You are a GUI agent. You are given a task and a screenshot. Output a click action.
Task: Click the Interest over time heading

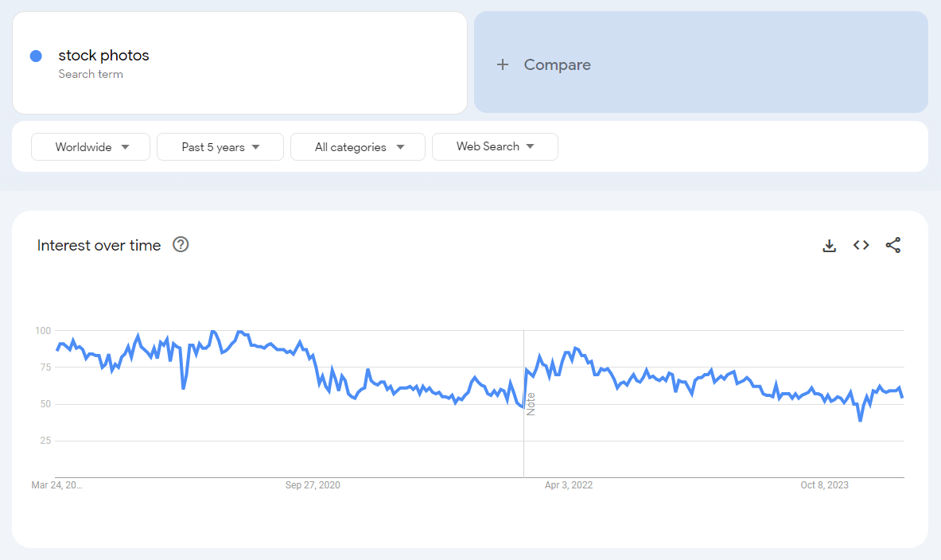pyautogui.click(x=99, y=246)
